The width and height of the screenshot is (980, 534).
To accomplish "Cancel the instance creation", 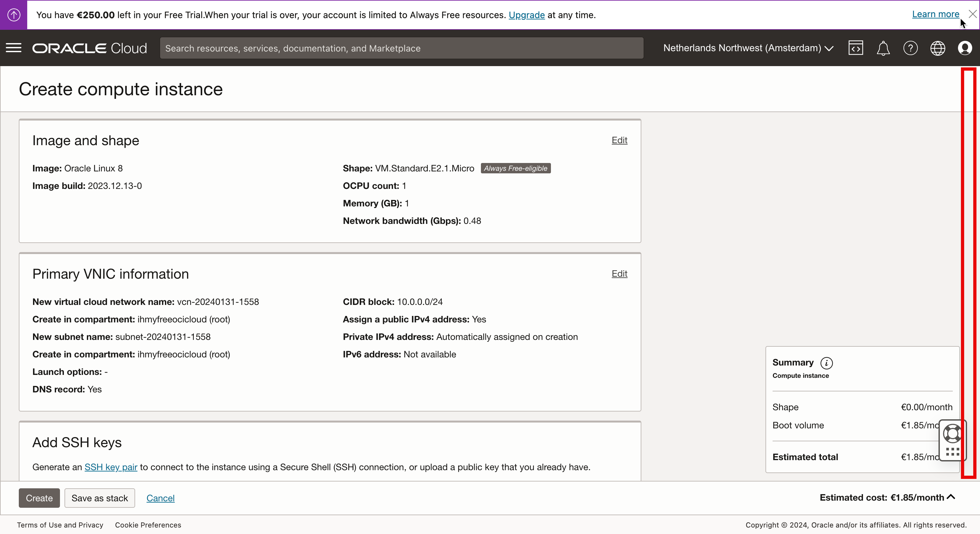I will 160,498.
